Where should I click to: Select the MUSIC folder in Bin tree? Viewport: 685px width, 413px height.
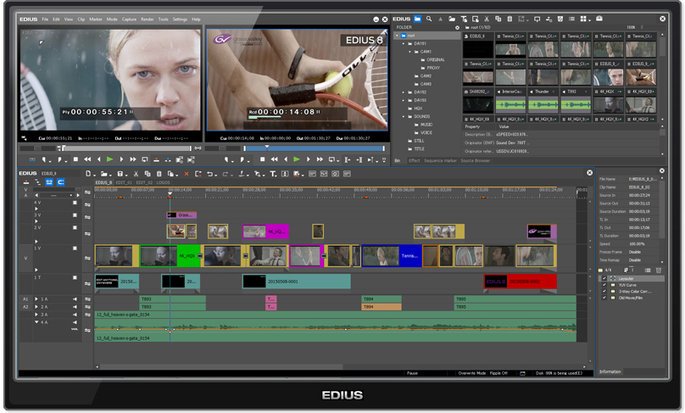tap(426, 124)
